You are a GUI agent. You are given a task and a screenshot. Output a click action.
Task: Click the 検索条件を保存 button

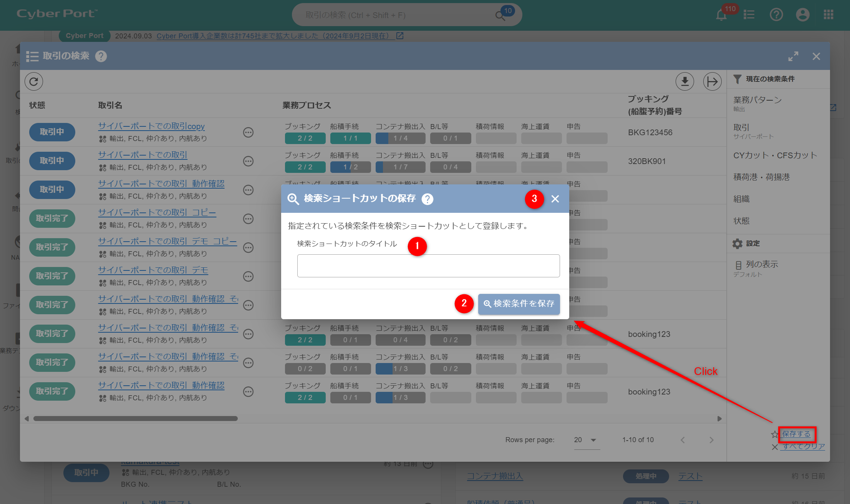click(x=519, y=304)
